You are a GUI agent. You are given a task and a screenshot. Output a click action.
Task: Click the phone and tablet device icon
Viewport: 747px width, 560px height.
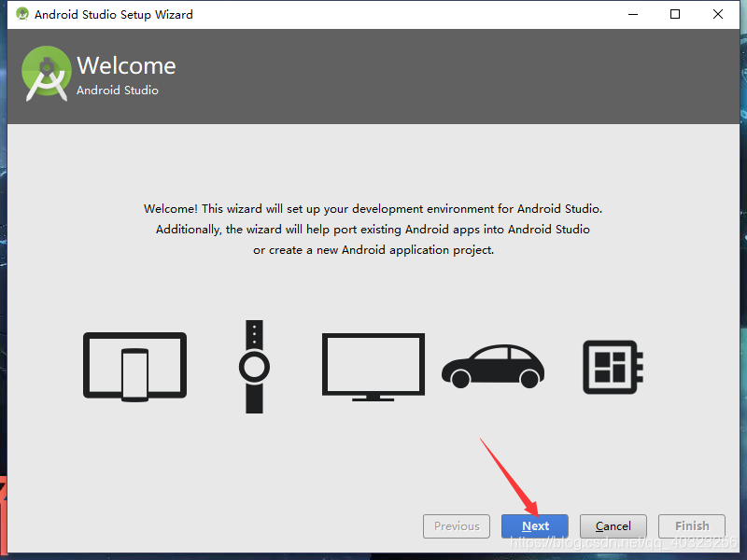coord(134,367)
